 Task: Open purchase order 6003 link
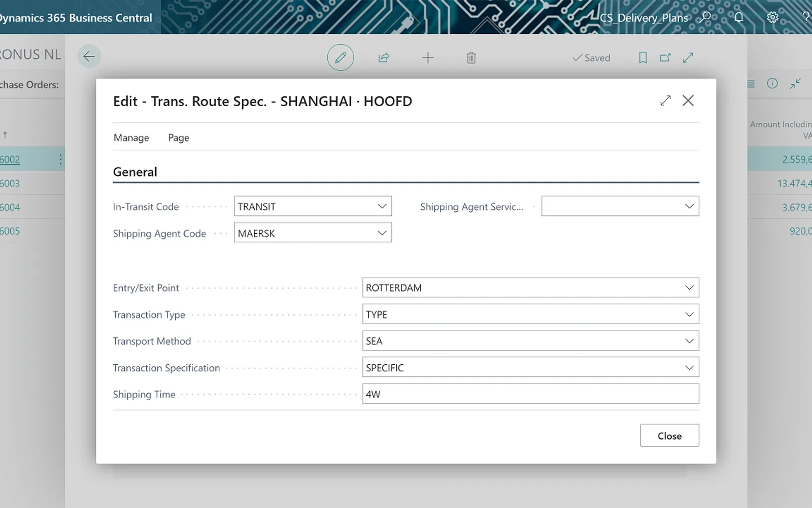click(10, 183)
